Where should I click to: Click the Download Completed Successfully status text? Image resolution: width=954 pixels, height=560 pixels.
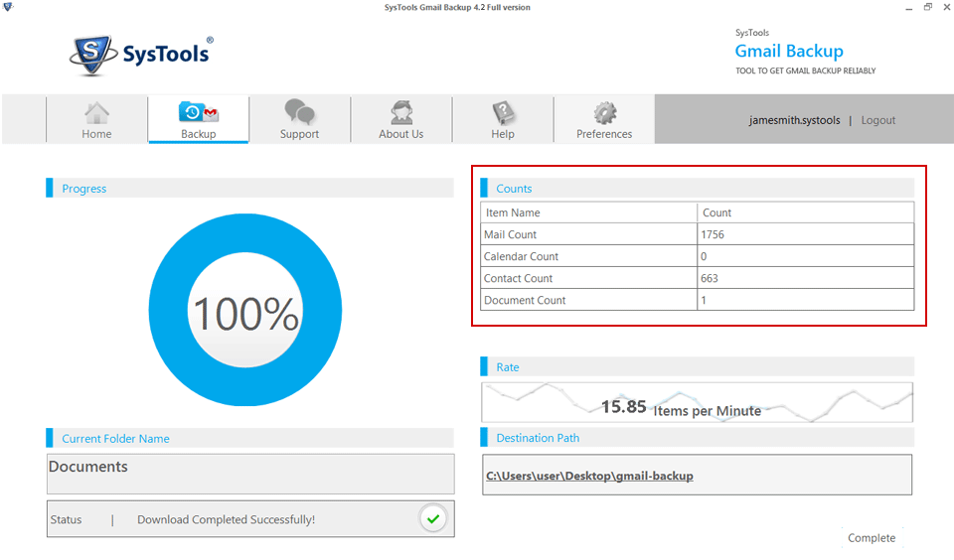pyautogui.click(x=226, y=520)
